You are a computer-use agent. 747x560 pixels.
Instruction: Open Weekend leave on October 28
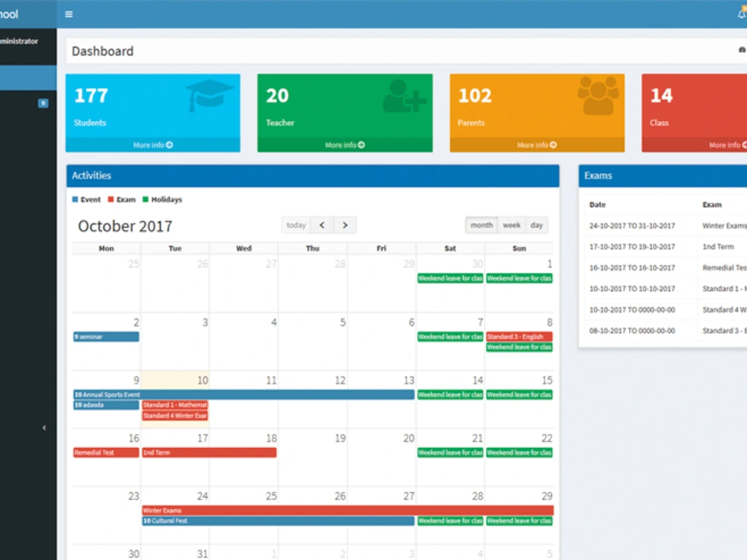[x=450, y=521]
